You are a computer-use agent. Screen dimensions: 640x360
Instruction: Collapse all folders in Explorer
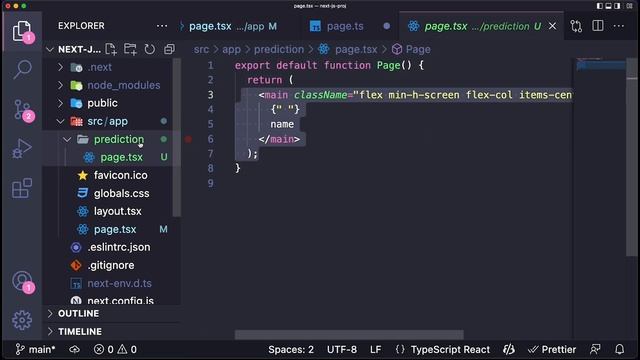[x=169, y=49]
